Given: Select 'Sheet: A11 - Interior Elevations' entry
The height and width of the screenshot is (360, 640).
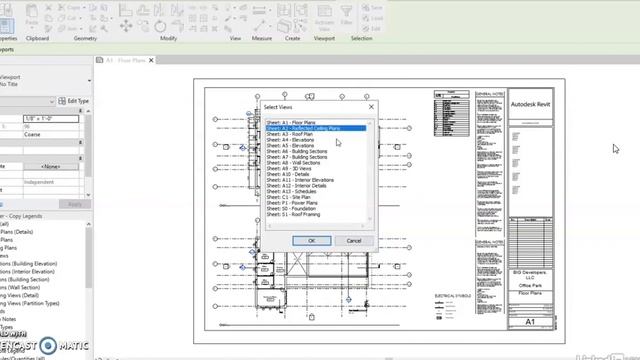Looking at the screenshot, I should point(300,180).
